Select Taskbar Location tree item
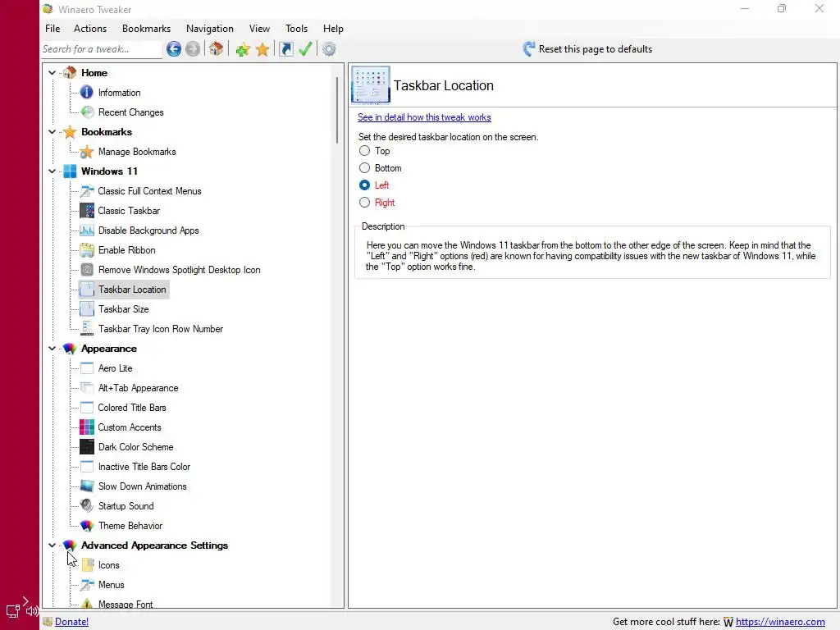This screenshot has height=630, width=840. pos(132,290)
